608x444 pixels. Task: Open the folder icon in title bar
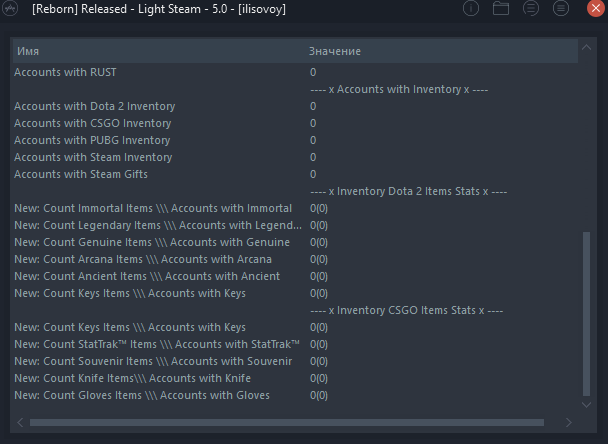pyautogui.click(x=501, y=8)
